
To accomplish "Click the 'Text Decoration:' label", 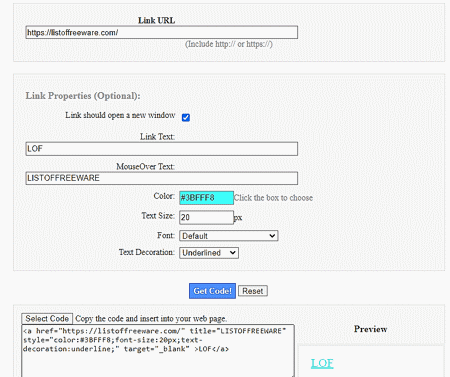I will pos(147,252).
